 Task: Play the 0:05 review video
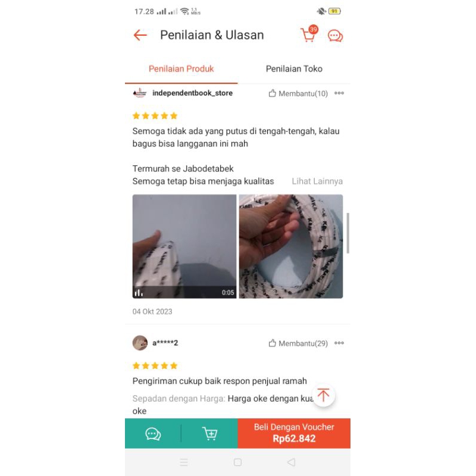click(184, 246)
